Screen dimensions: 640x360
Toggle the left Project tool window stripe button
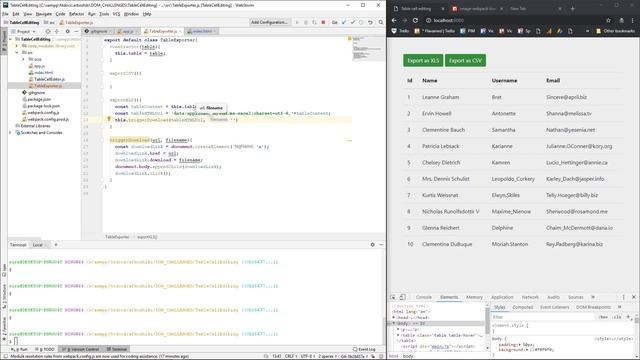pyautogui.click(x=4, y=42)
